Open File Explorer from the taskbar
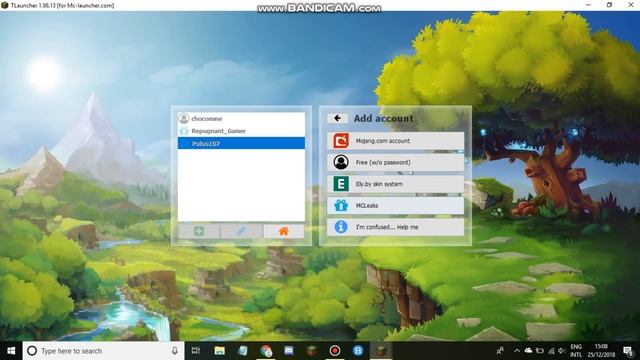Viewport: 640px width, 360px height. coord(220,351)
